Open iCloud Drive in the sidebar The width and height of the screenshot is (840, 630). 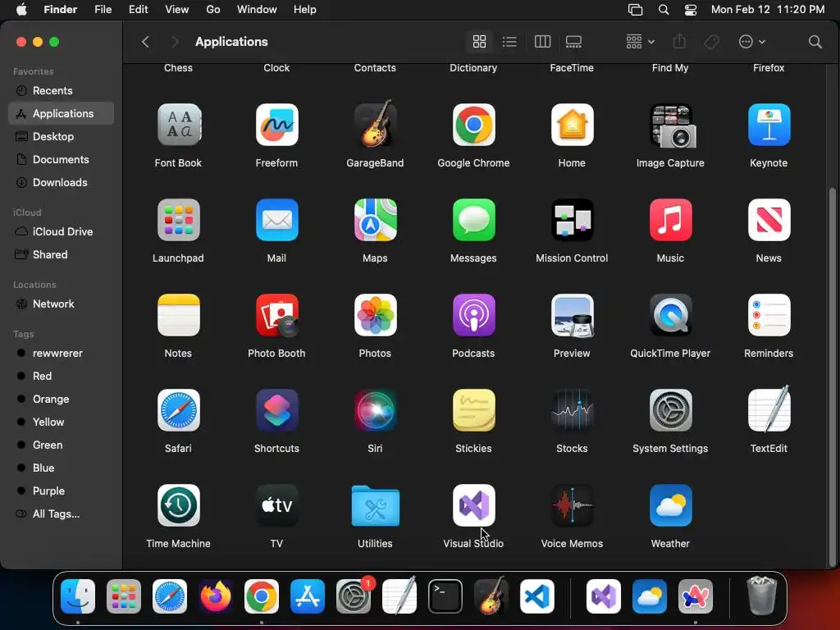(x=61, y=231)
